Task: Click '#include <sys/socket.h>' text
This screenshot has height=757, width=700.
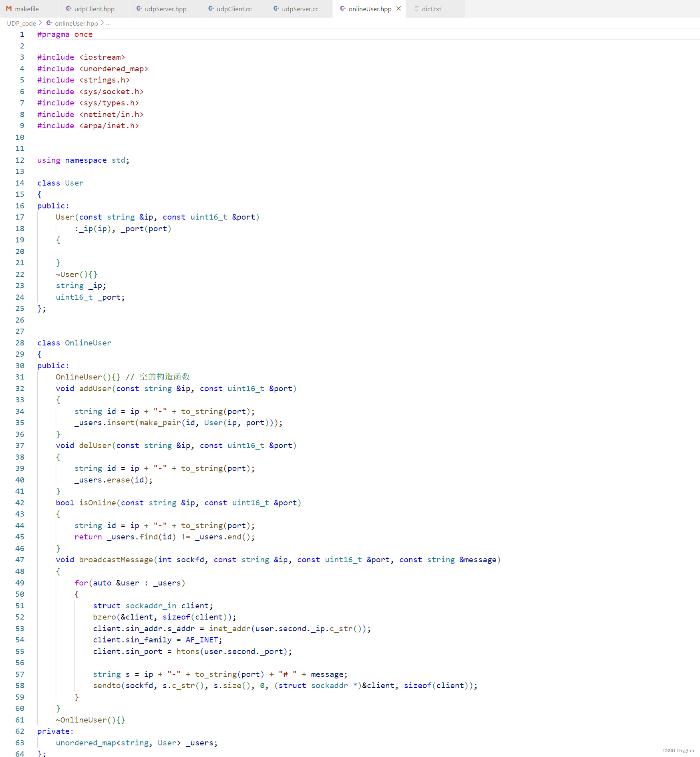Action: click(91, 92)
